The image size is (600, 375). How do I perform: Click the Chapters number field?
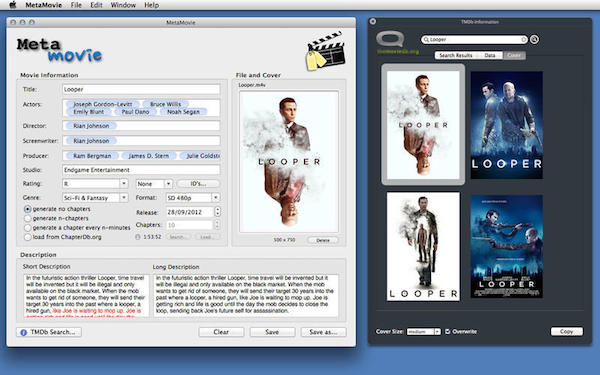(x=190, y=225)
